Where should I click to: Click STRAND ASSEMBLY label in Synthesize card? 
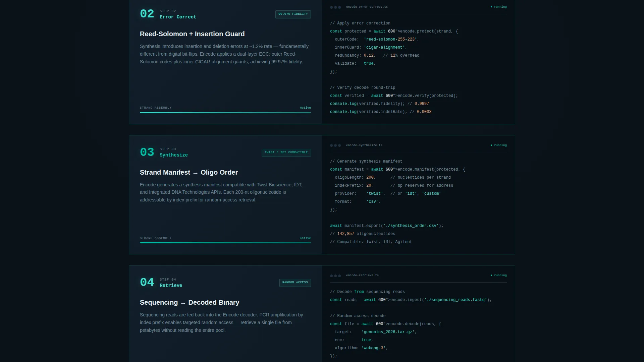[x=156, y=238]
